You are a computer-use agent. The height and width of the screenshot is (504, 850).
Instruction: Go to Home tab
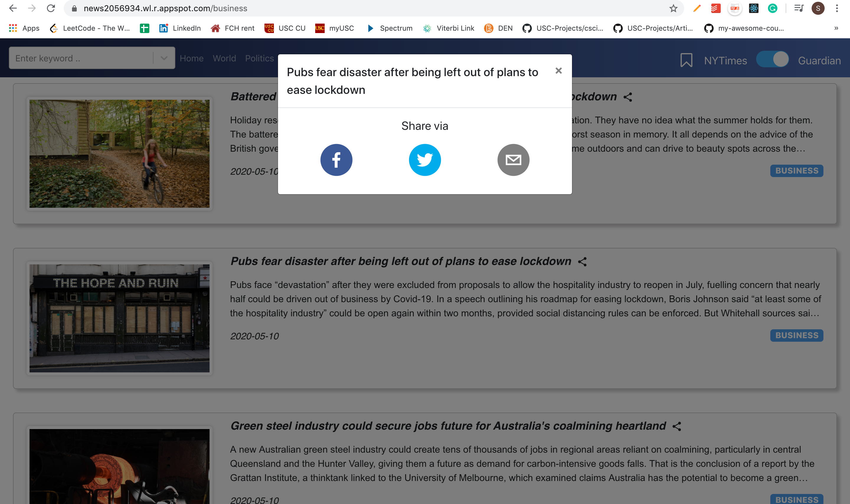pyautogui.click(x=192, y=58)
